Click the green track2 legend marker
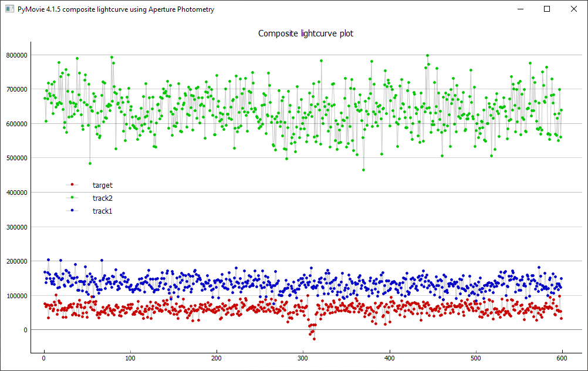Viewport: 588px width, 371px height. [x=72, y=198]
